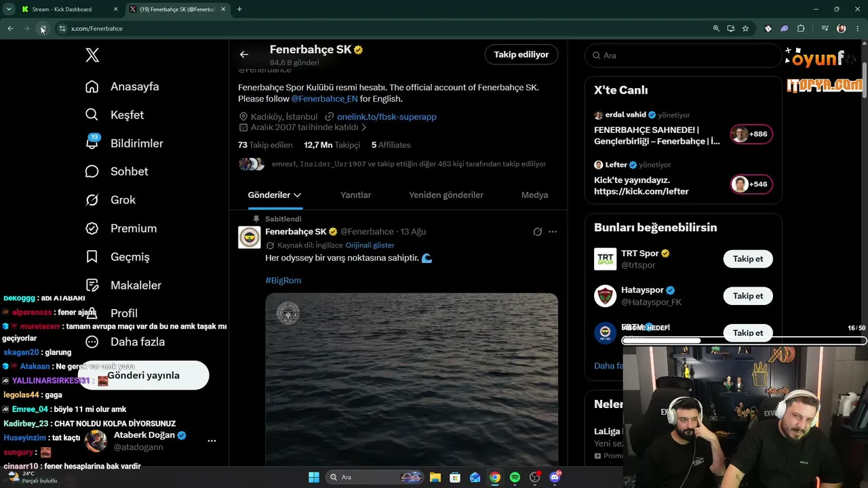868x488 pixels.
Task: Open the kick.com/lefter live link
Action: (x=642, y=192)
